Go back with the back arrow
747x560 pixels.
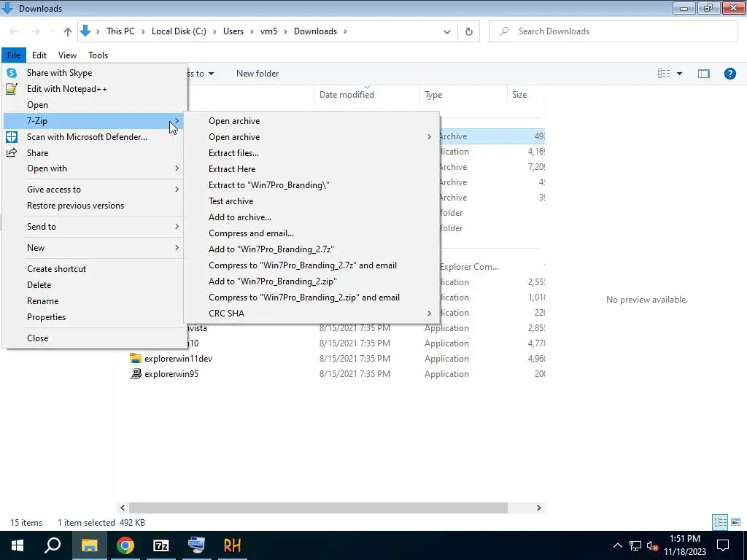click(14, 31)
